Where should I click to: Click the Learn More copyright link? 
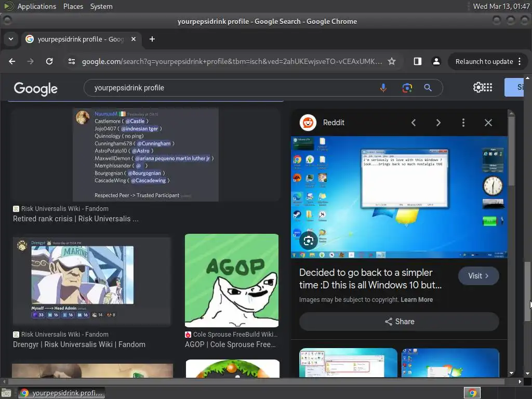417,300
